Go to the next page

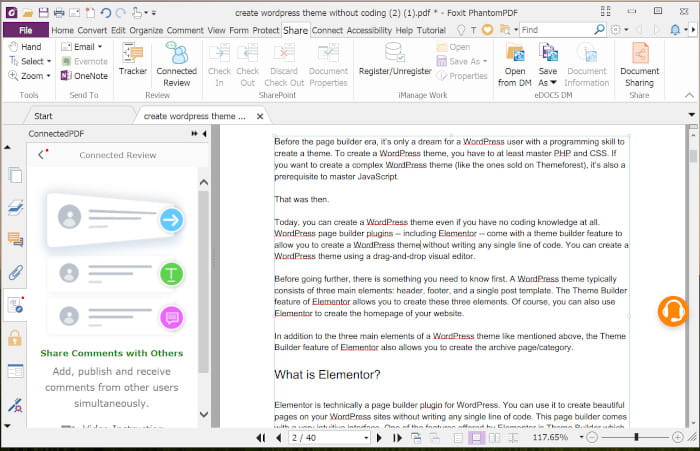coord(379,438)
